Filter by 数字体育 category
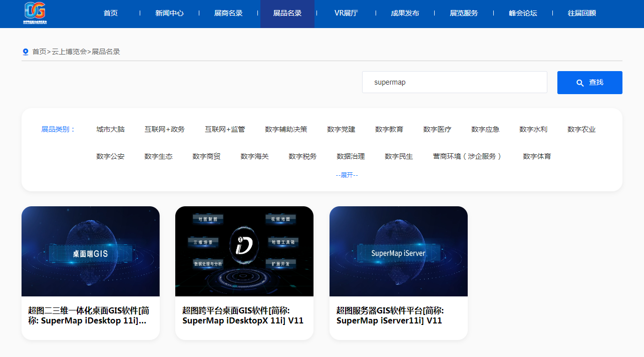 537,156
